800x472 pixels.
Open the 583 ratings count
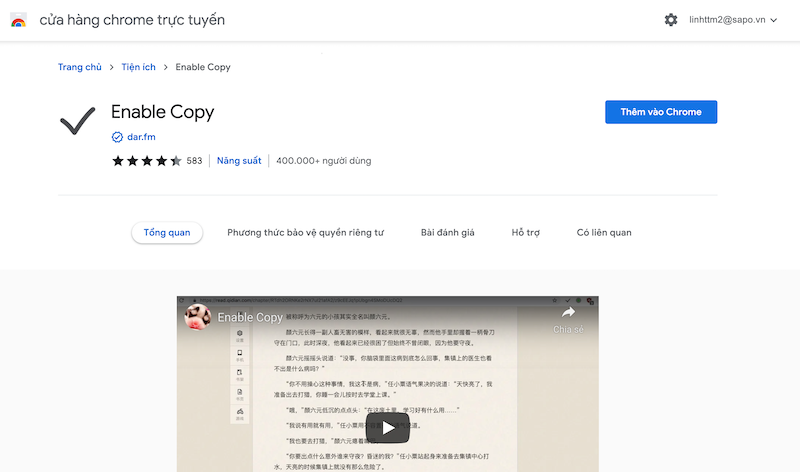coord(194,161)
